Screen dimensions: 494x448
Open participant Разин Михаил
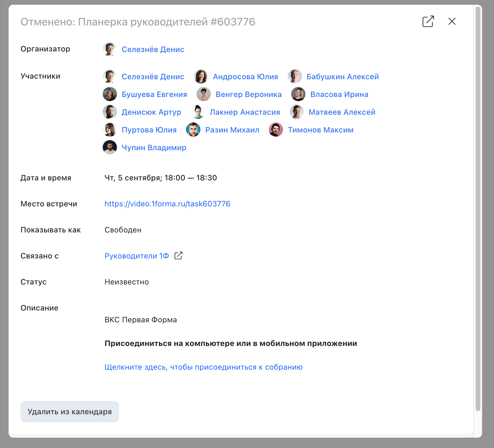coord(232,130)
